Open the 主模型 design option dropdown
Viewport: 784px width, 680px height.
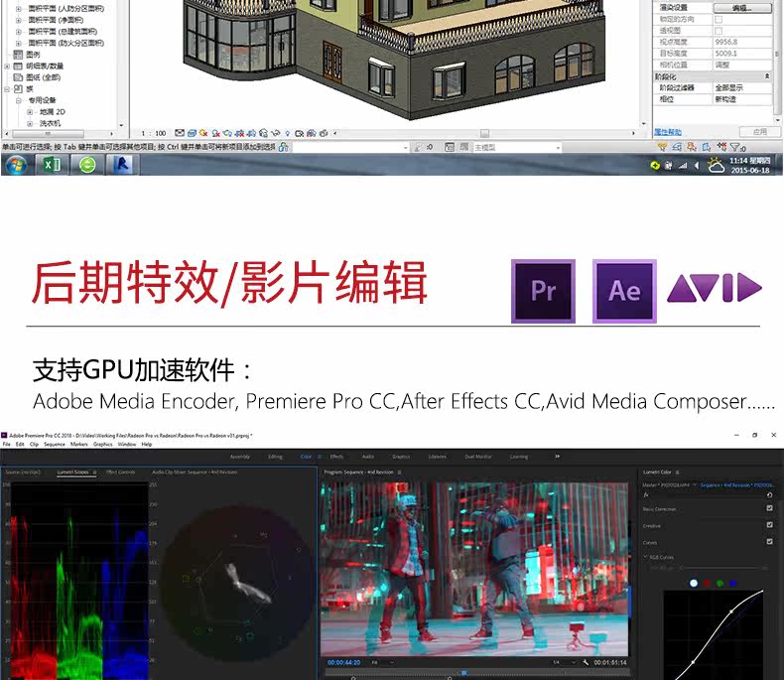(558, 148)
